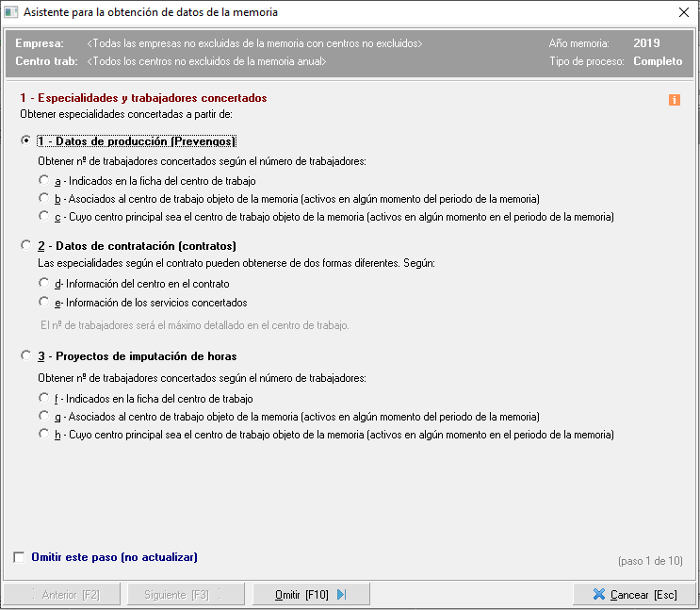This screenshot has height=610, width=700.
Task: Select option f under Proyectos de imputación
Action: pos(43,399)
